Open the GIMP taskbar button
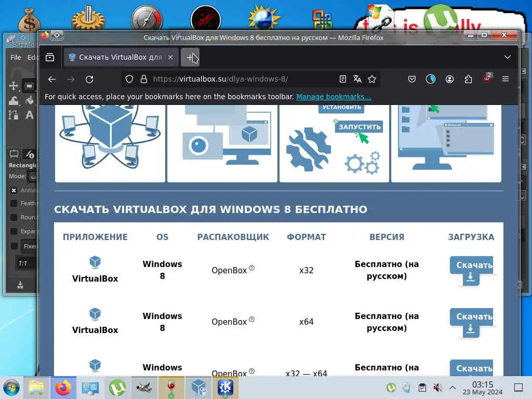532x399 pixels. pyautogui.click(x=144, y=388)
